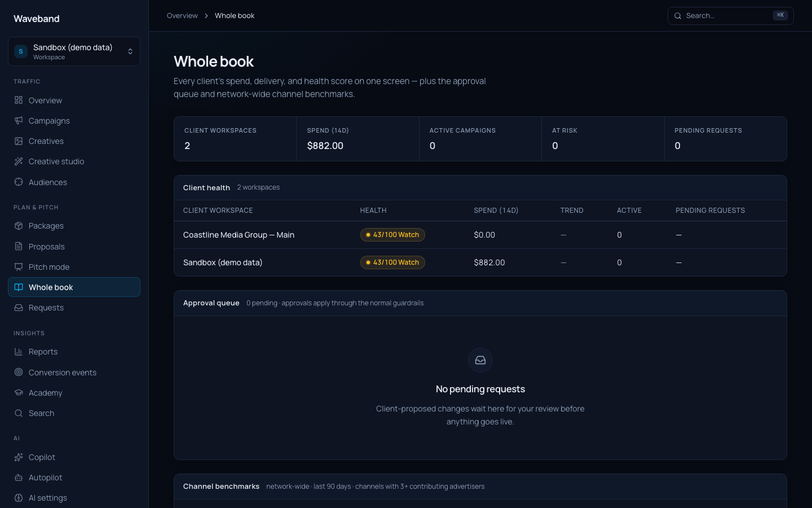Click the Pitch mode presentation icon
This screenshot has width=812, height=508.
(19, 266)
